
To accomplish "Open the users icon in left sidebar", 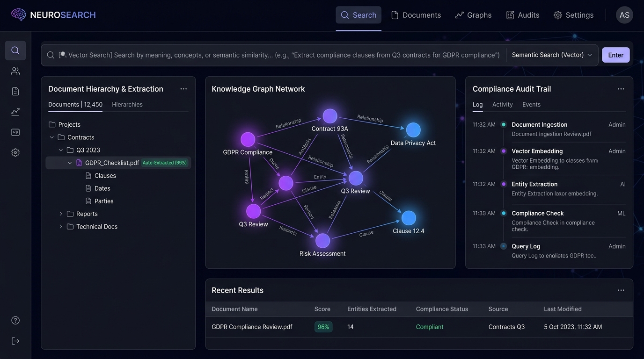I will (x=15, y=71).
